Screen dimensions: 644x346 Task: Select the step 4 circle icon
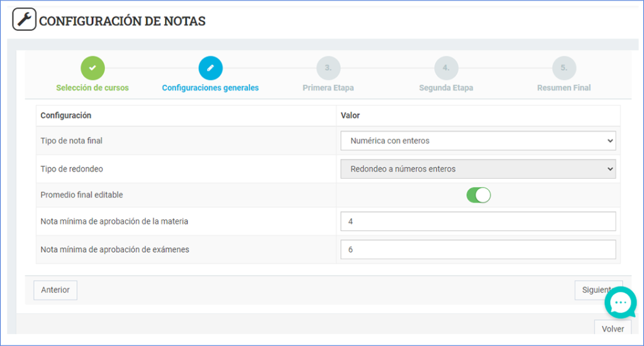446,68
